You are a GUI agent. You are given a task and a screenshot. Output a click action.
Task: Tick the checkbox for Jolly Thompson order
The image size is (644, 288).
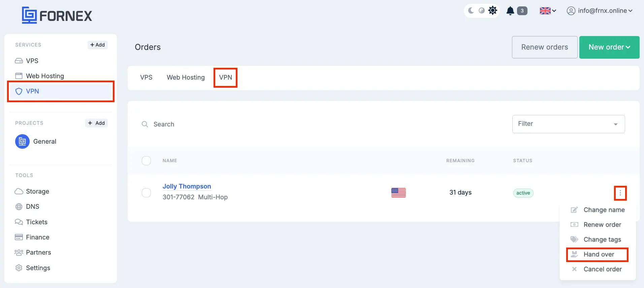click(x=147, y=193)
